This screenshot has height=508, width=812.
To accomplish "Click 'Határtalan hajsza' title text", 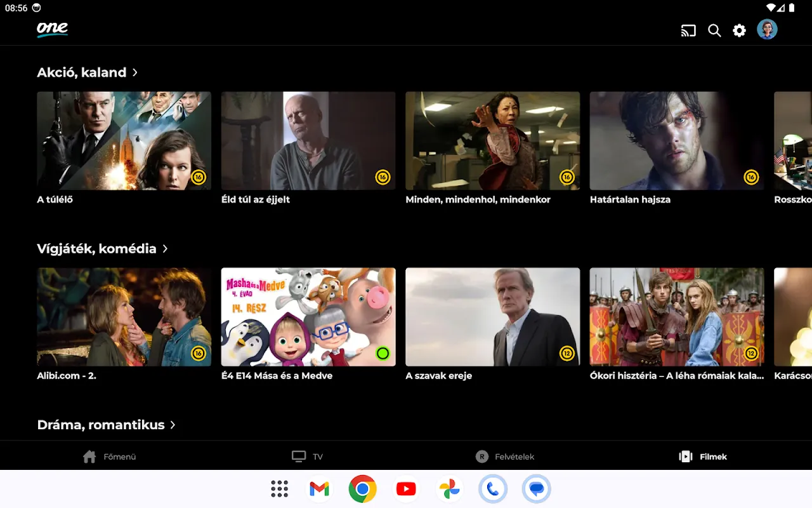I will pos(630,199).
